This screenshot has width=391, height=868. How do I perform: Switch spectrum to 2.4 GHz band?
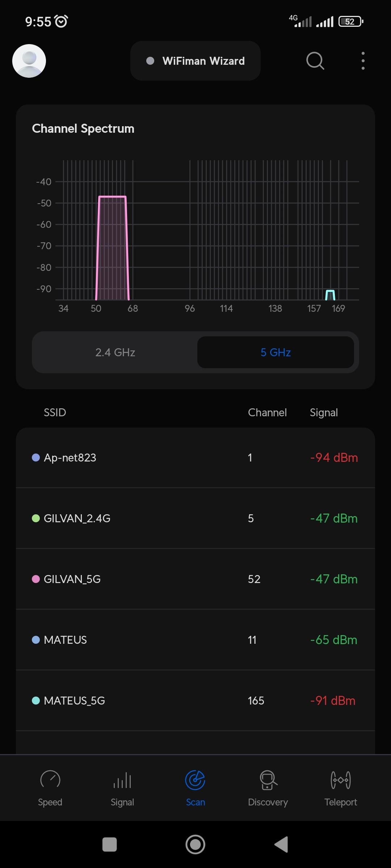(115, 352)
